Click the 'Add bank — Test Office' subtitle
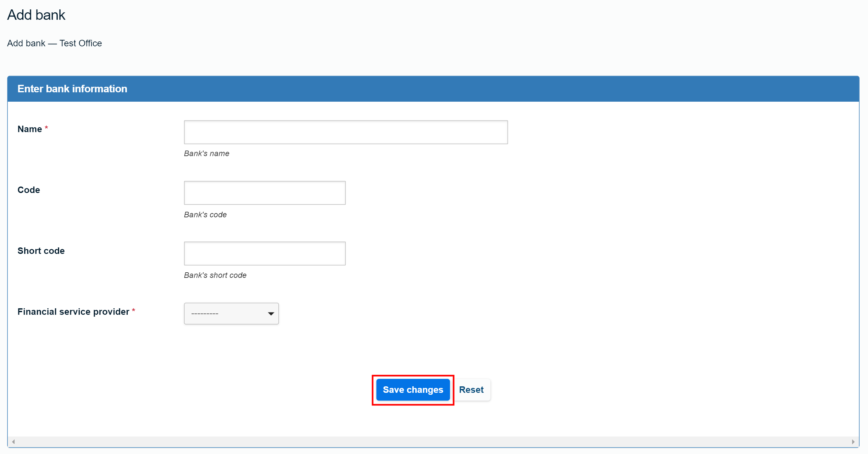Image resolution: width=868 pixels, height=454 pixels. [x=54, y=43]
